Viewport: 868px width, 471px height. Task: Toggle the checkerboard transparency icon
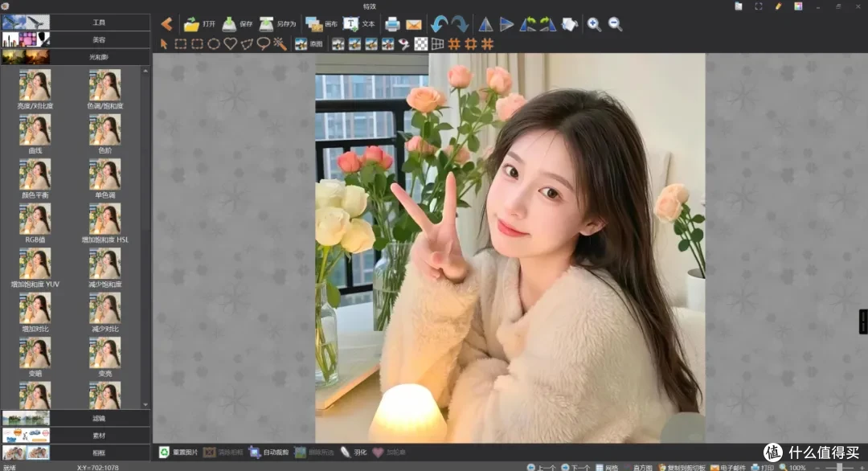(x=420, y=43)
